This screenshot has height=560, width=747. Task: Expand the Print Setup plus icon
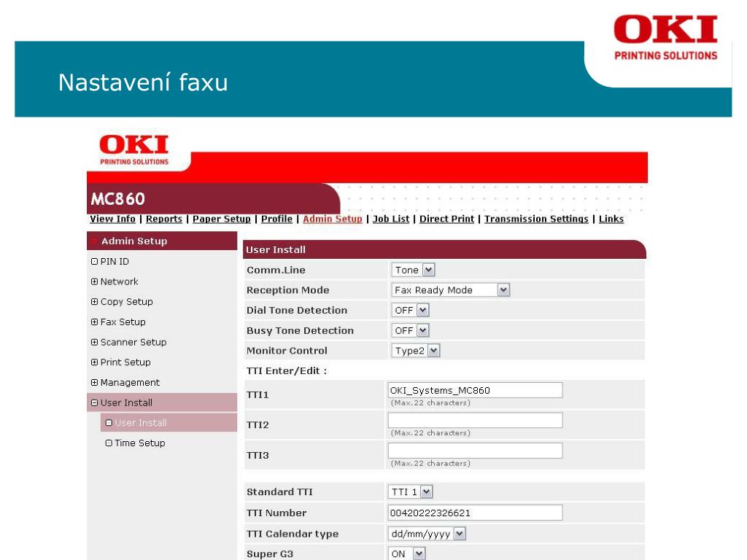94,362
